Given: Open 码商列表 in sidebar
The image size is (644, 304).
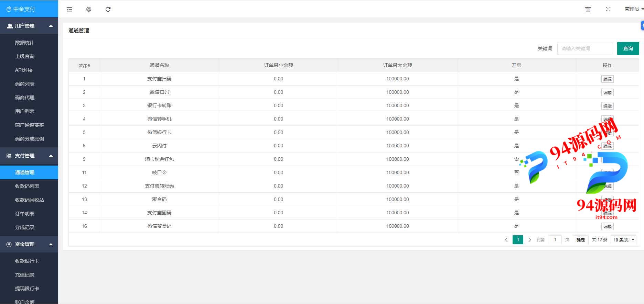Looking at the screenshot, I should coord(25,84).
